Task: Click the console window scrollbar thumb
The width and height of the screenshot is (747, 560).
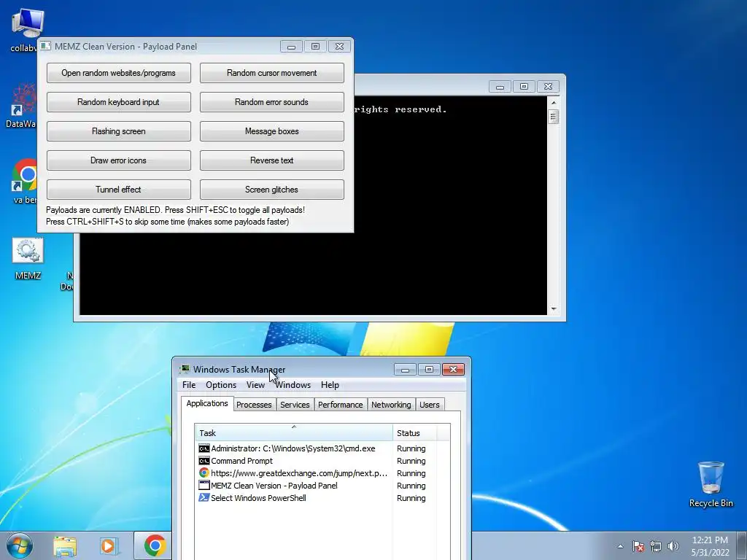Action: pos(553,116)
